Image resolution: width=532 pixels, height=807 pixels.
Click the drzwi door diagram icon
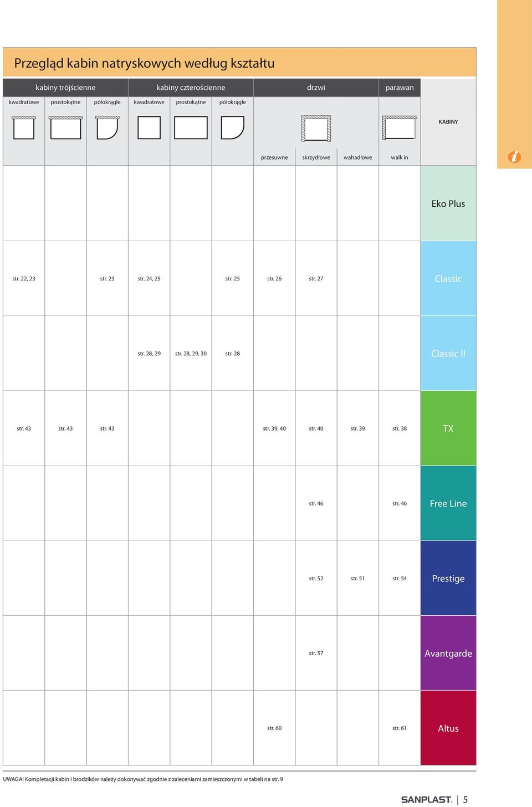316,128
